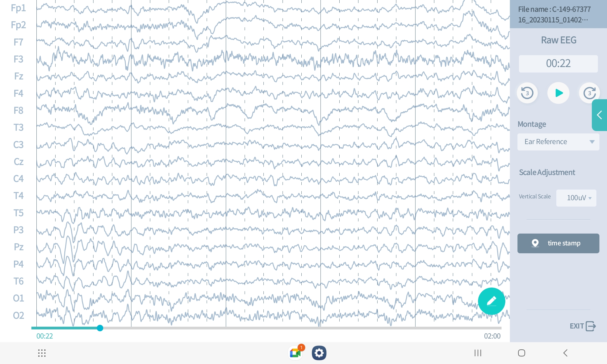Skip forward 3 seconds

pyautogui.click(x=589, y=93)
